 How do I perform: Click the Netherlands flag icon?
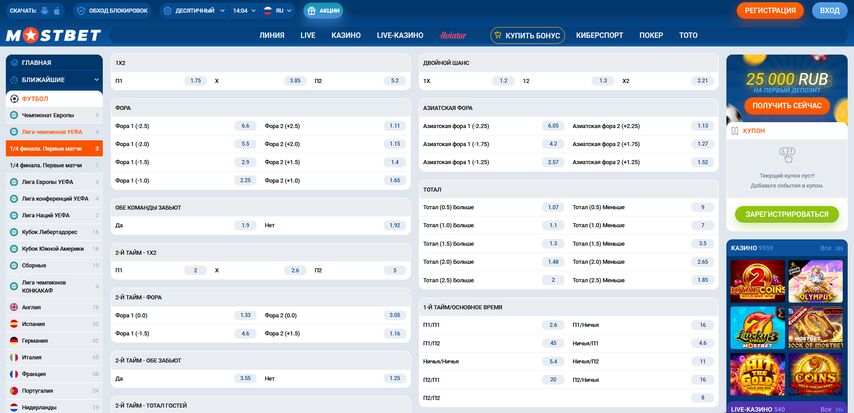pos(14,407)
